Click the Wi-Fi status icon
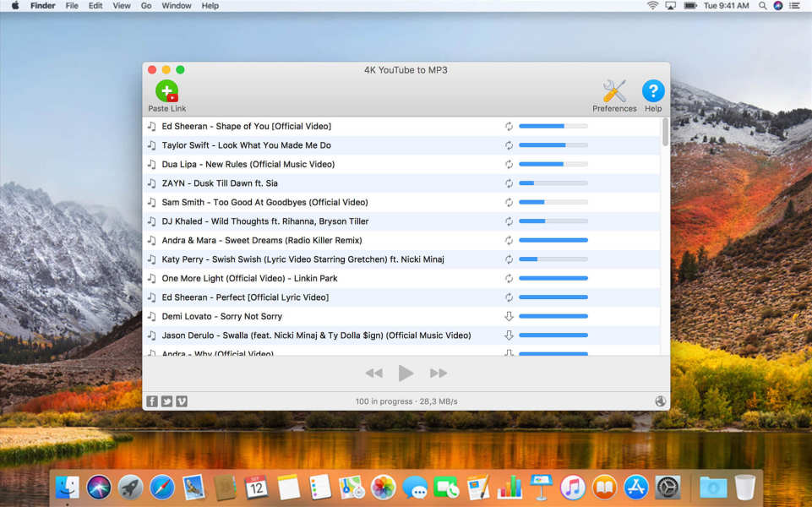This screenshot has width=812, height=507. pos(652,6)
